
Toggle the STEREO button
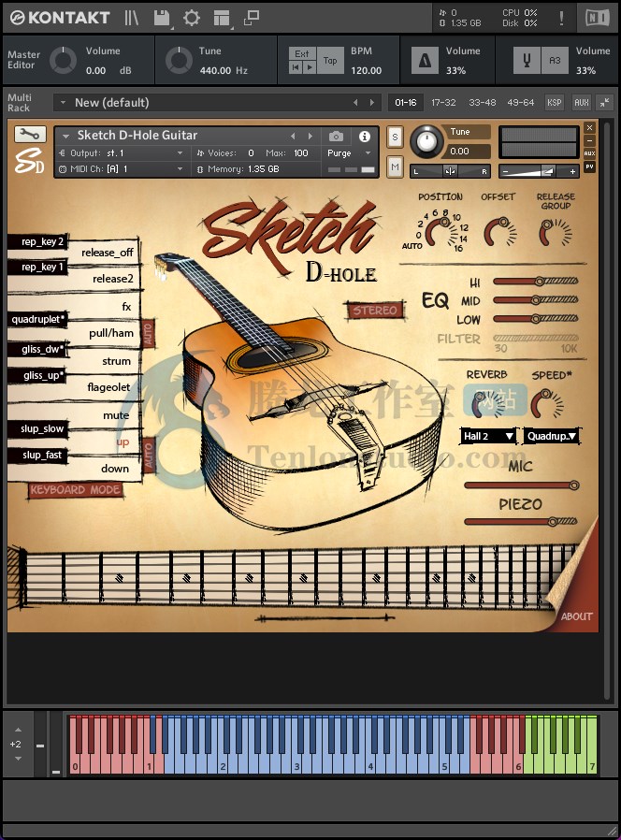(x=374, y=311)
